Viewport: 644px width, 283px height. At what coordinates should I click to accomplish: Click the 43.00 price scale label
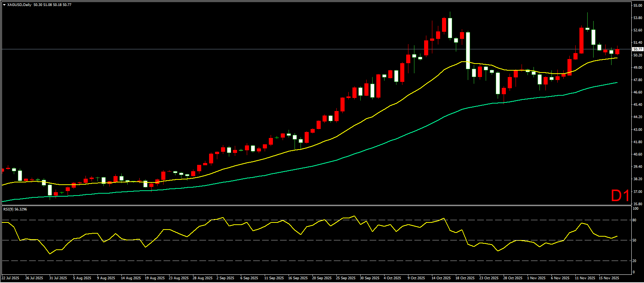[x=637, y=129]
